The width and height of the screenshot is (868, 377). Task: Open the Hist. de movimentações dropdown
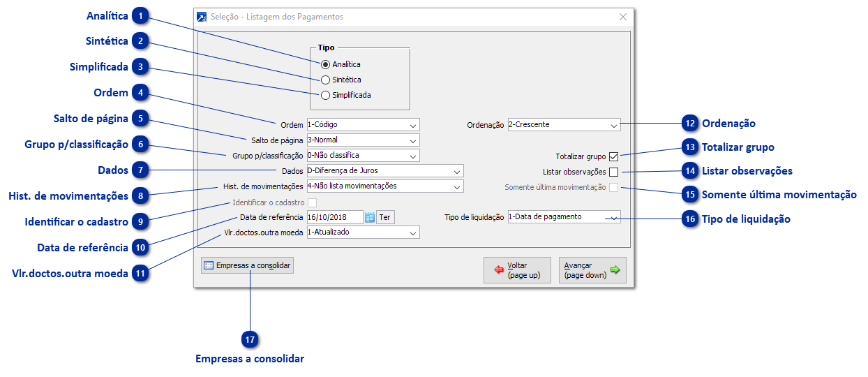pyautogui.click(x=384, y=186)
